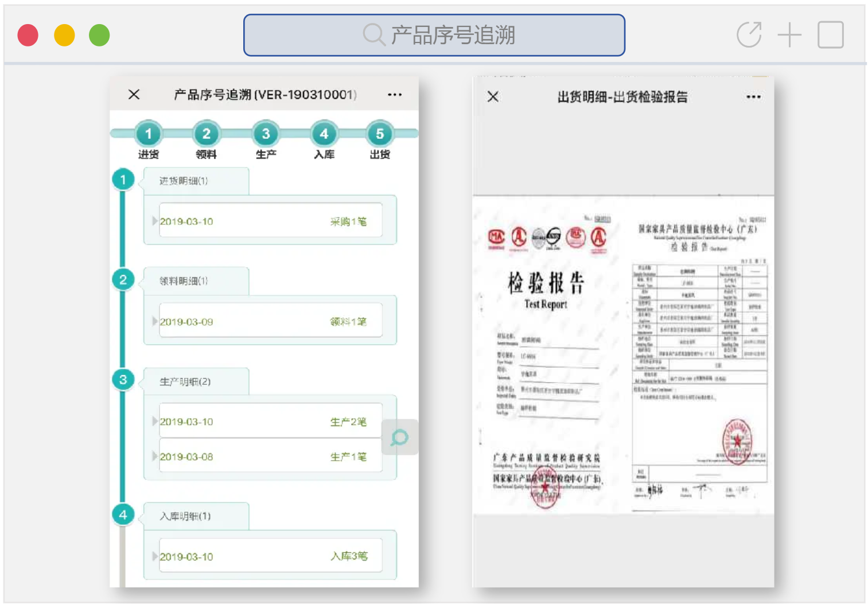Expand the 2019-03-10 生产2笔 record
Image resolution: width=868 pixels, height=604 pixels.
click(x=270, y=422)
